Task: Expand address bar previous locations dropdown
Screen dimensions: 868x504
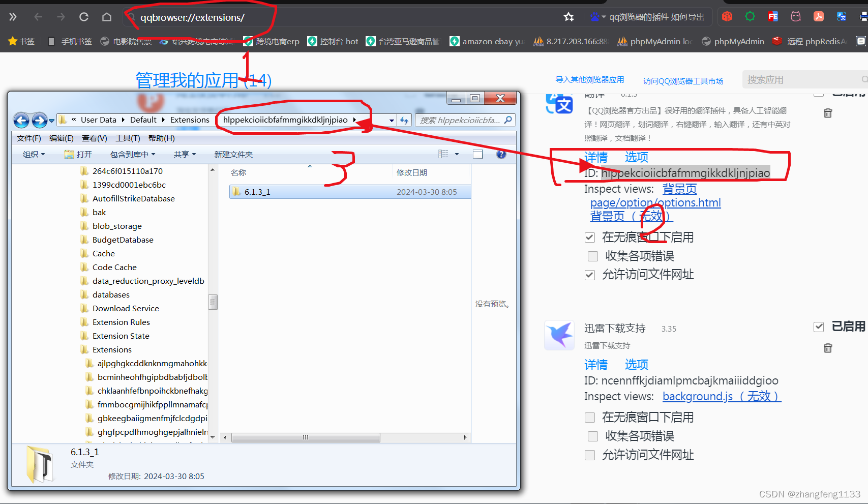Action: pos(392,121)
